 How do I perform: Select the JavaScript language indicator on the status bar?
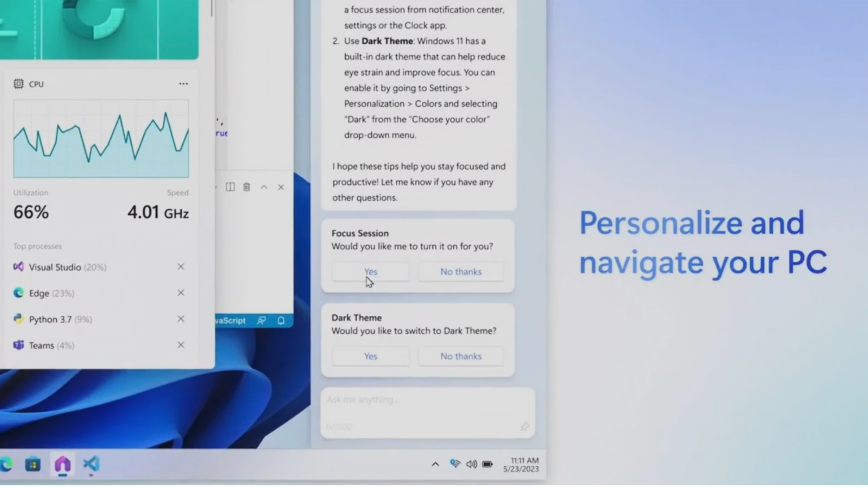tap(228, 320)
